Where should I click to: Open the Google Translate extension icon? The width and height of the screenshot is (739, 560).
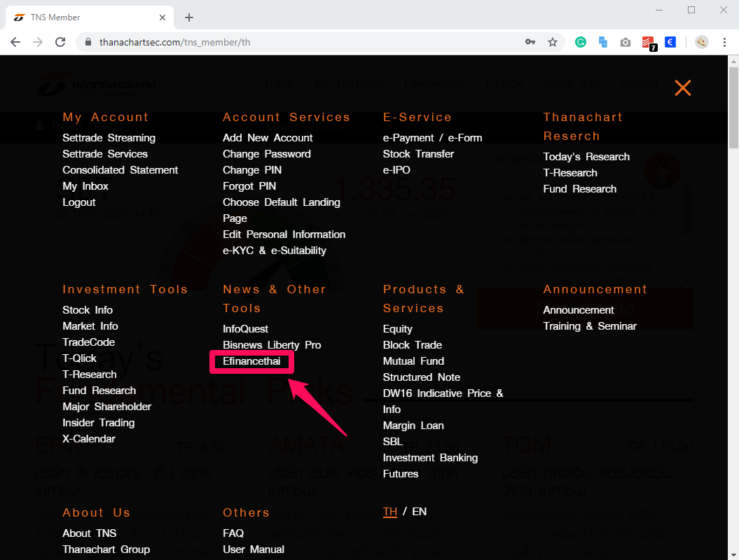(603, 43)
